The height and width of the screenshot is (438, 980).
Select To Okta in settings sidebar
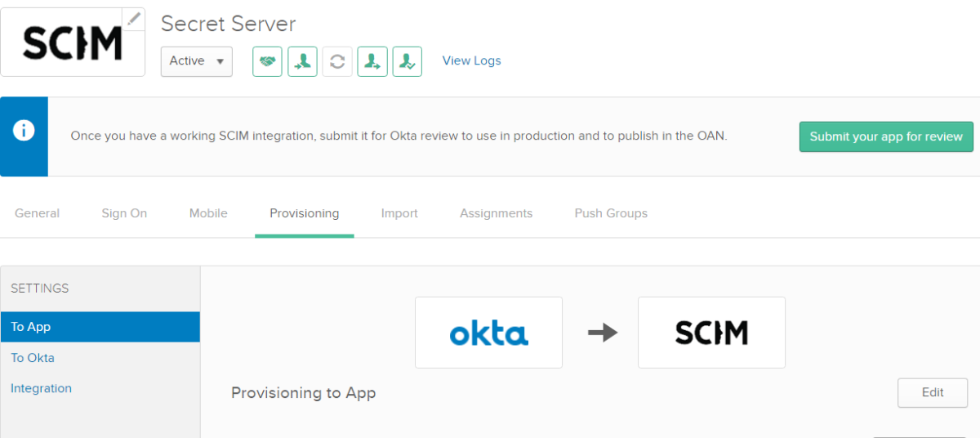33,358
